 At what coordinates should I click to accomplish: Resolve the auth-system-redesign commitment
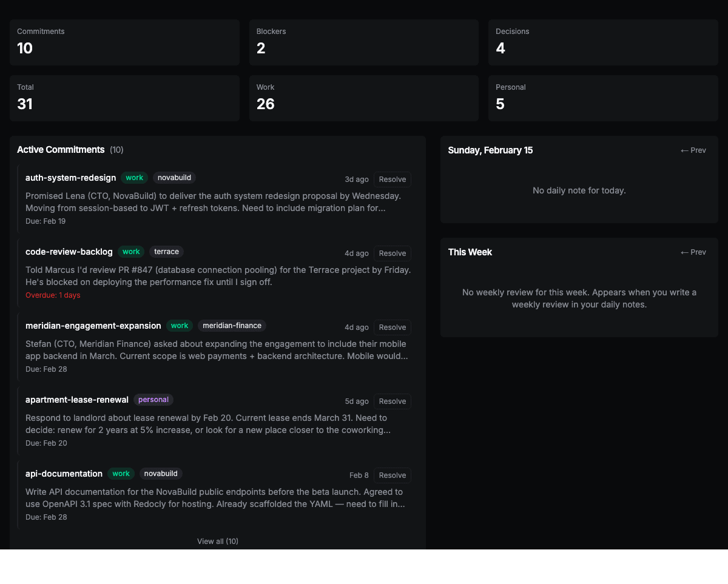tap(392, 180)
